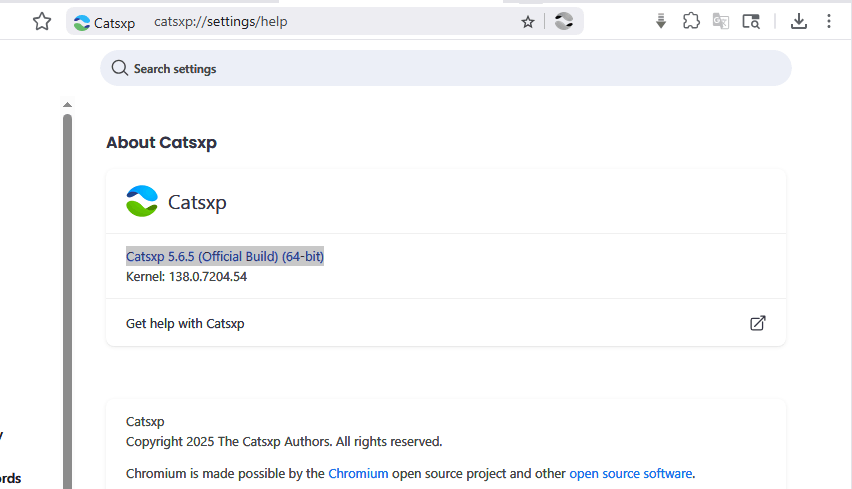Click the star icon left of the address bar
852x489 pixels.
click(42, 22)
